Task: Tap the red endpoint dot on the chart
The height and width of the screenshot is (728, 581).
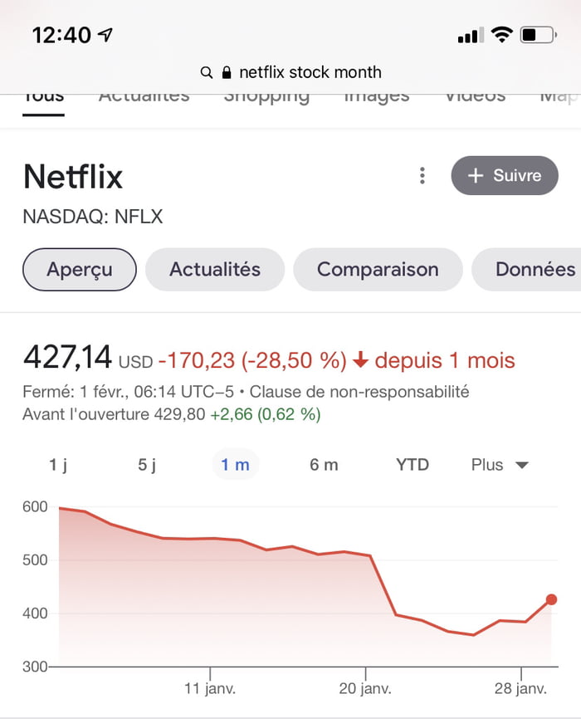Action: [551, 599]
